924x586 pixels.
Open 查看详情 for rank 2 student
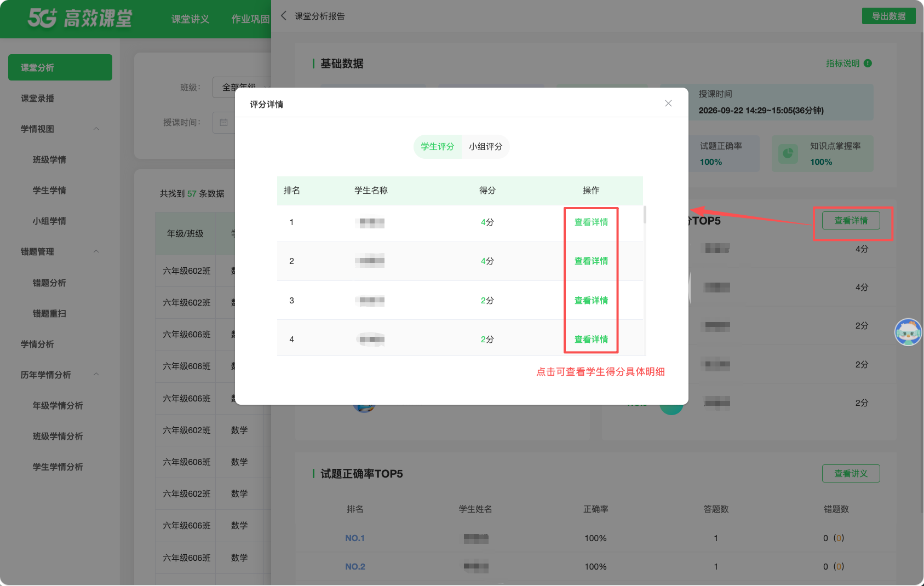[591, 261]
